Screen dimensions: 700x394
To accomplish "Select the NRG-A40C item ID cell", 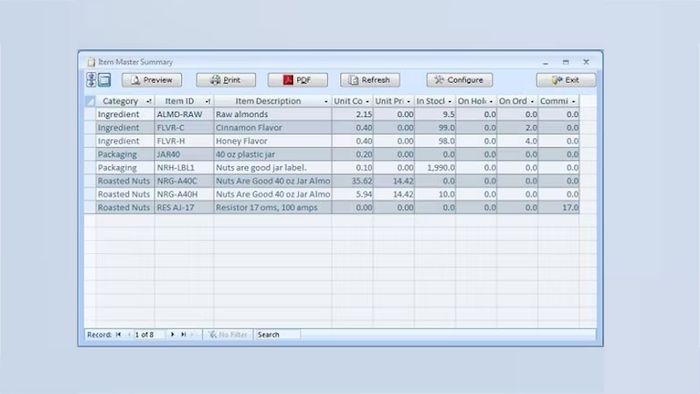I will (x=184, y=181).
